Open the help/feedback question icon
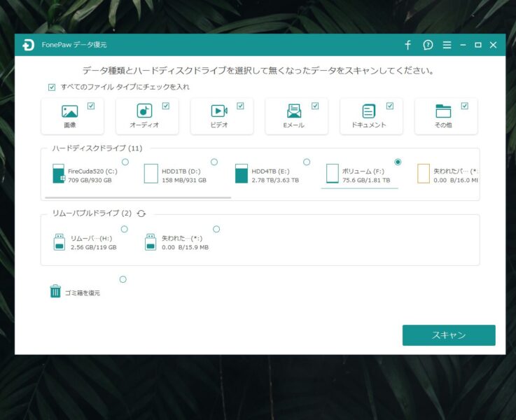 428,45
